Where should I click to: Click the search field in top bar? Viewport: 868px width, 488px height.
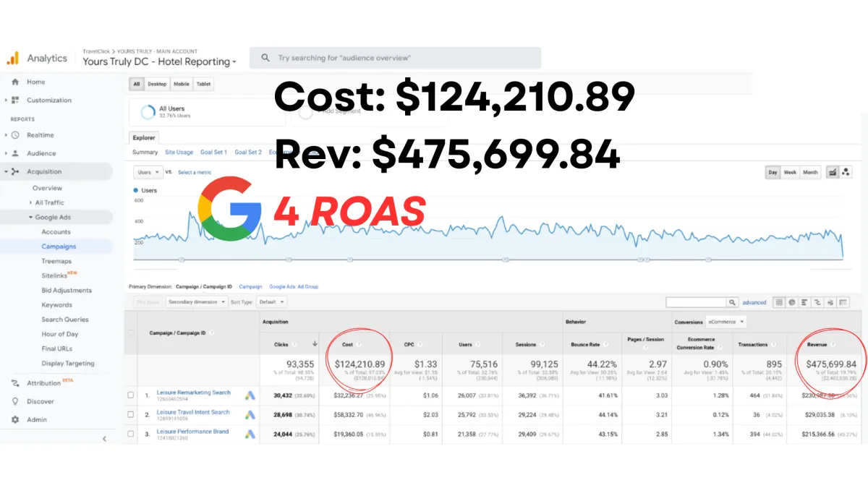point(395,58)
